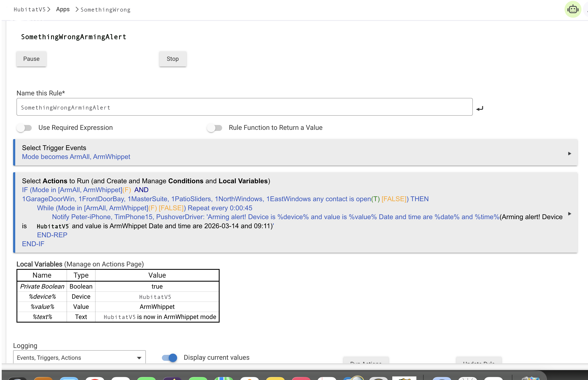This screenshot has height=380, width=588.
Task: Open SomethingWrong breadcrumb item
Action: tap(105, 10)
